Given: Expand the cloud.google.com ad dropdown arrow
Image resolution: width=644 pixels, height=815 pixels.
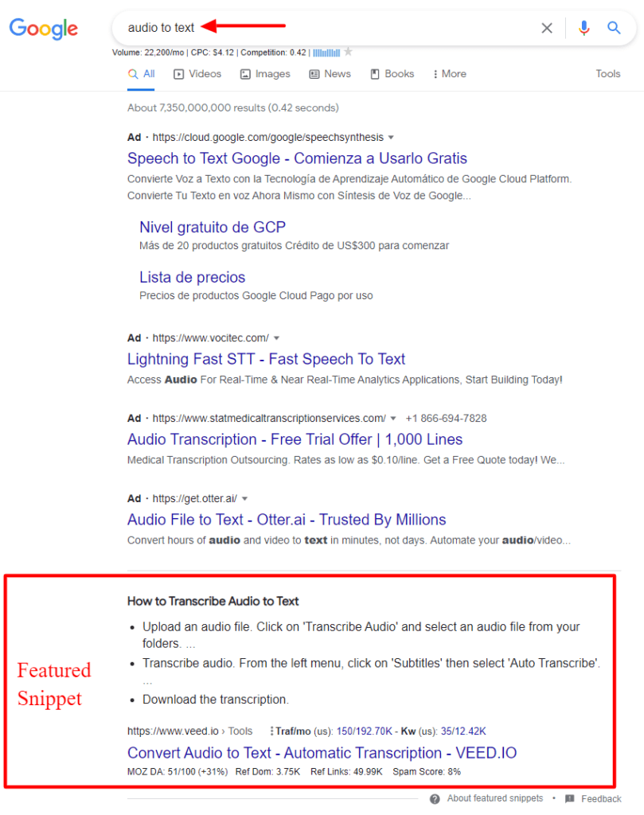Looking at the screenshot, I should (391, 138).
